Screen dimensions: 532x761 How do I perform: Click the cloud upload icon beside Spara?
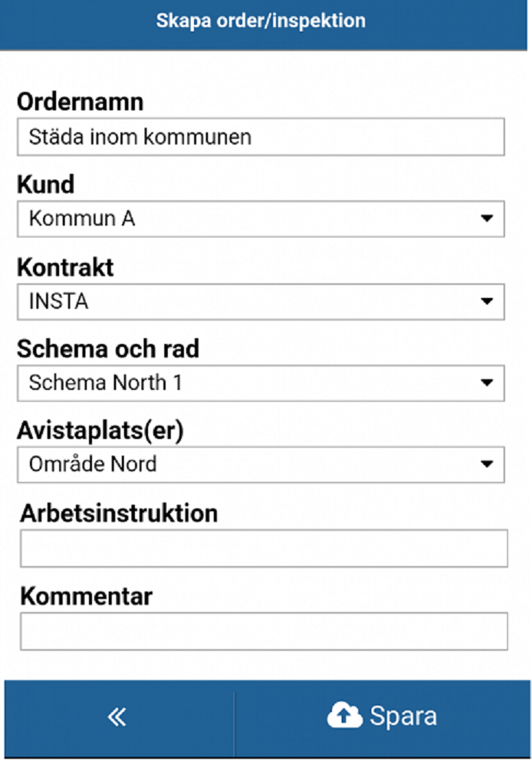[344, 716]
